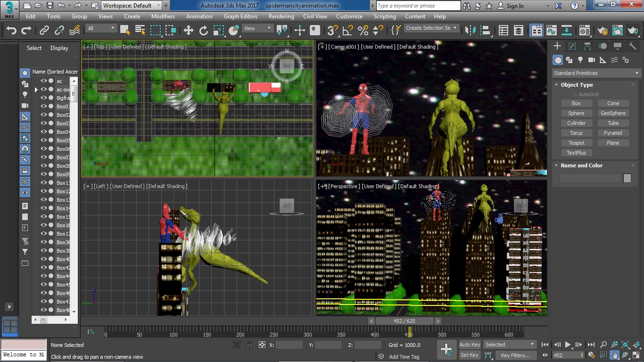Click the object color swatch
The height and width of the screenshot is (362, 644).
click(627, 178)
